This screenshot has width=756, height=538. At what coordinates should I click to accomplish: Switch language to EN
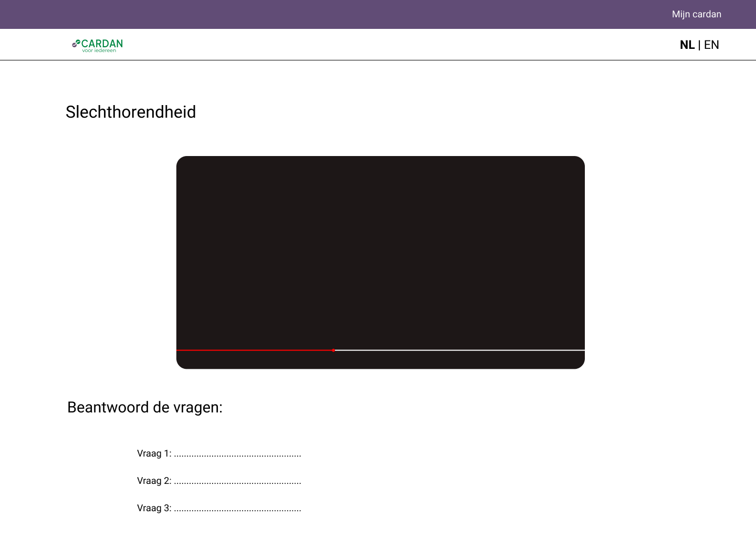point(711,45)
